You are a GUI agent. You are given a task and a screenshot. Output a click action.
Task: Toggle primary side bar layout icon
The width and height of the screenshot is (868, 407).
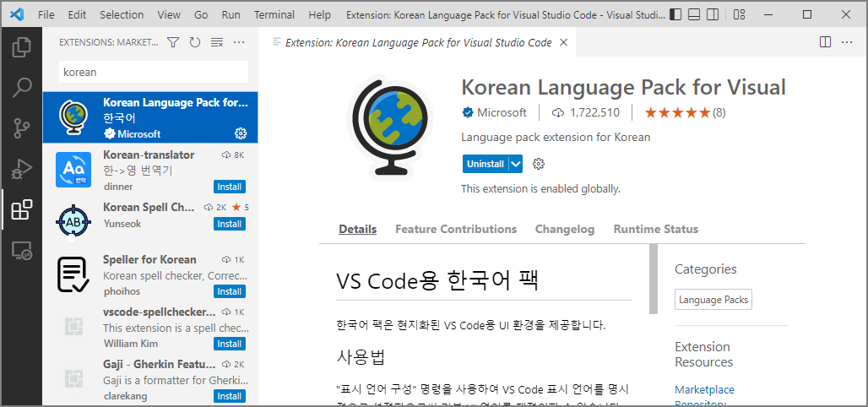[x=675, y=14]
